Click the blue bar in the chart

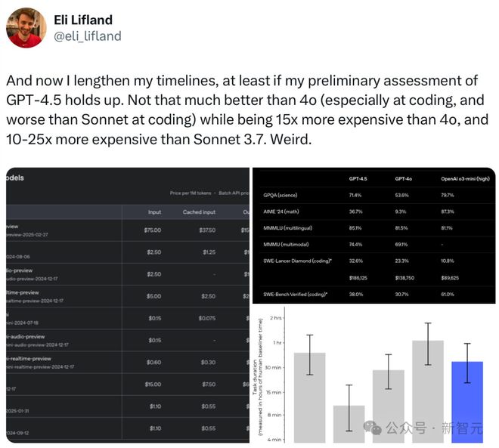point(466,402)
